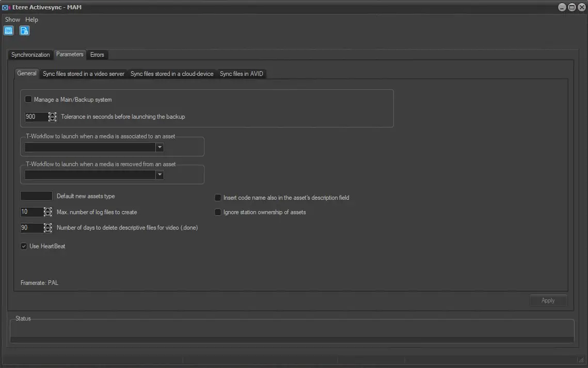This screenshot has height=368, width=588.
Task: Select Sync files stored in a video server tab
Action: point(84,74)
